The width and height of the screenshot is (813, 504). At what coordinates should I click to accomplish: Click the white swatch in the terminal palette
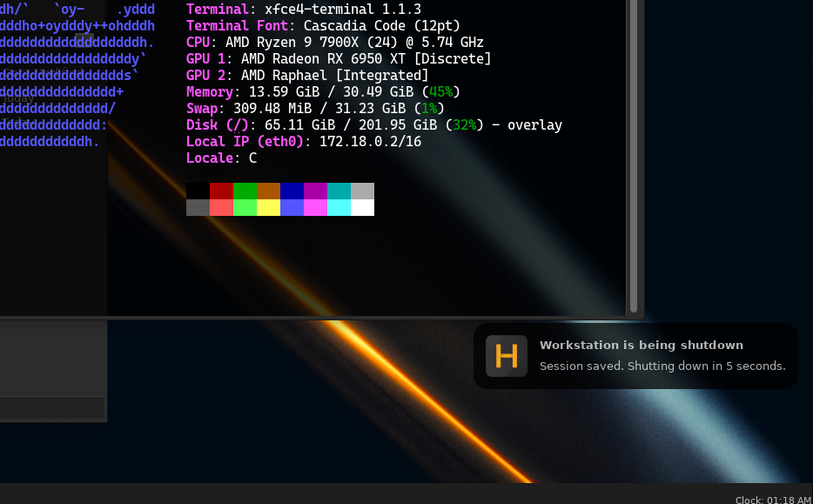point(362,207)
